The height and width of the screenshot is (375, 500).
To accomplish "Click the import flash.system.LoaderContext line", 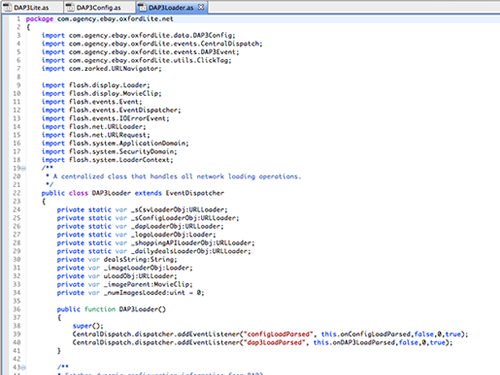I will pyautogui.click(x=107, y=160).
